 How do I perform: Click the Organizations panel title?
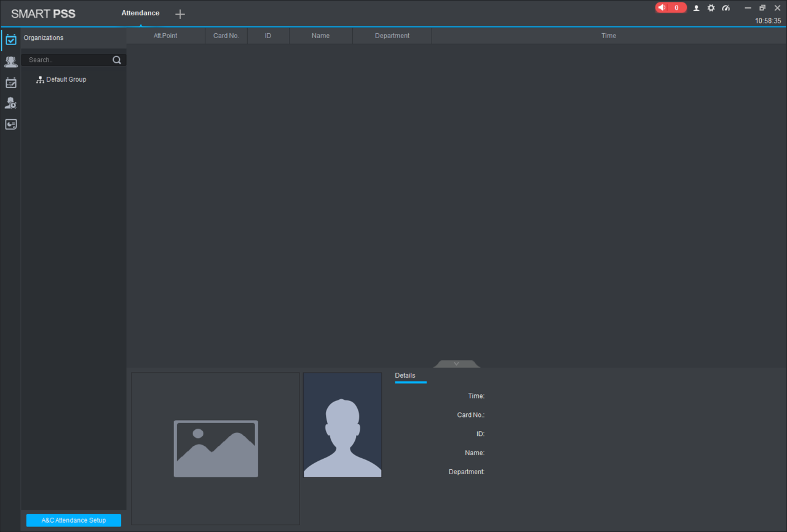pos(44,38)
